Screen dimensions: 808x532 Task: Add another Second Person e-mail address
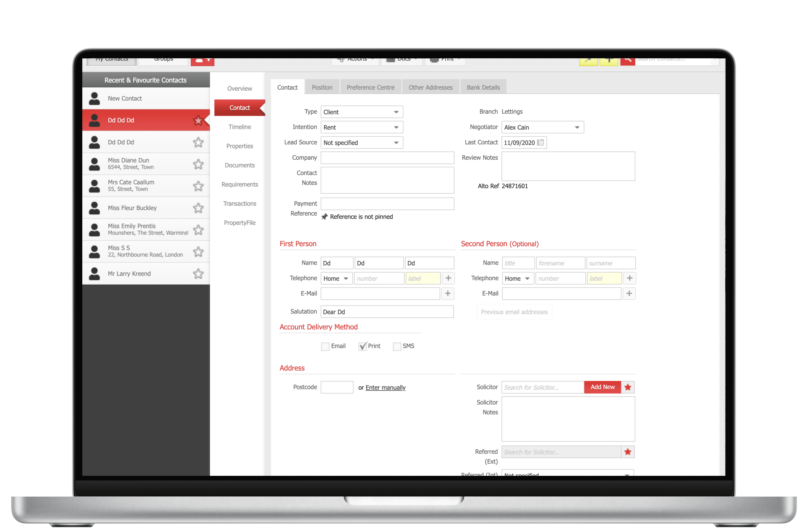pyautogui.click(x=629, y=294)
